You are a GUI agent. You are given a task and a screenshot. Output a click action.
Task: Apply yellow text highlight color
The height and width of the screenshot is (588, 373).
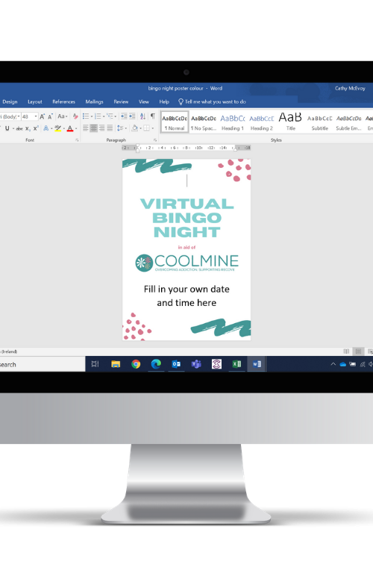57,128
